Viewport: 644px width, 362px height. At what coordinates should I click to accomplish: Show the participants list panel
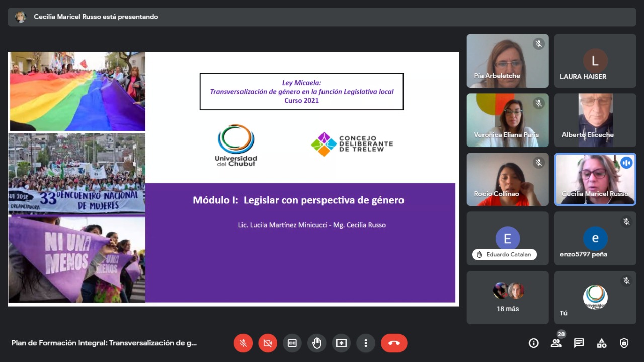click(556, 343)
